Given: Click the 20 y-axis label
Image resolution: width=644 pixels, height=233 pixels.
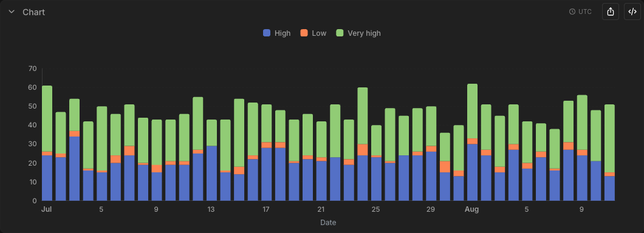Looking at the screenshot, I should pyautogui.click(x=32, y=163).
